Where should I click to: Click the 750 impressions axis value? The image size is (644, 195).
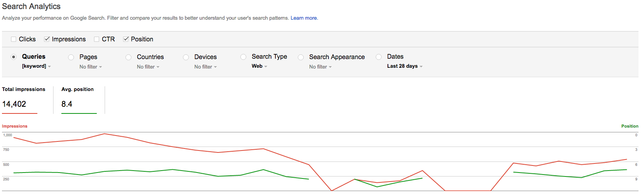click(6, 150)
